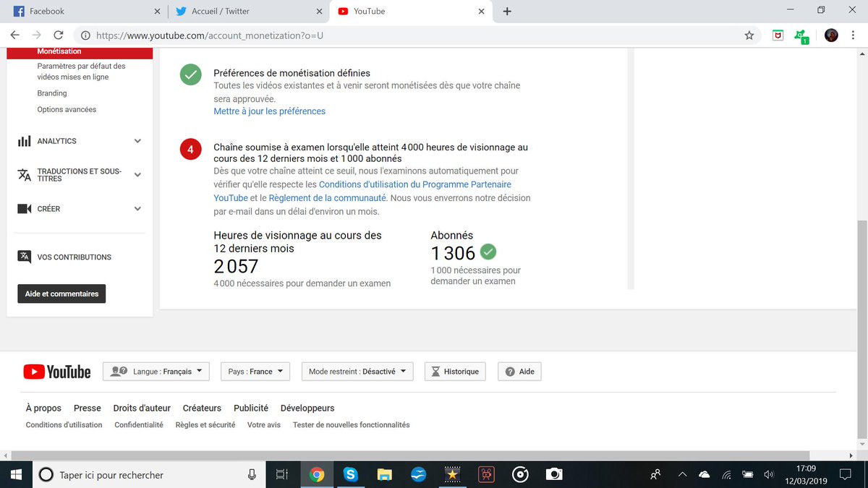Open File Explorer from the taskbar
This screenshot has width=868, height=488.
(x=384, y=474)
